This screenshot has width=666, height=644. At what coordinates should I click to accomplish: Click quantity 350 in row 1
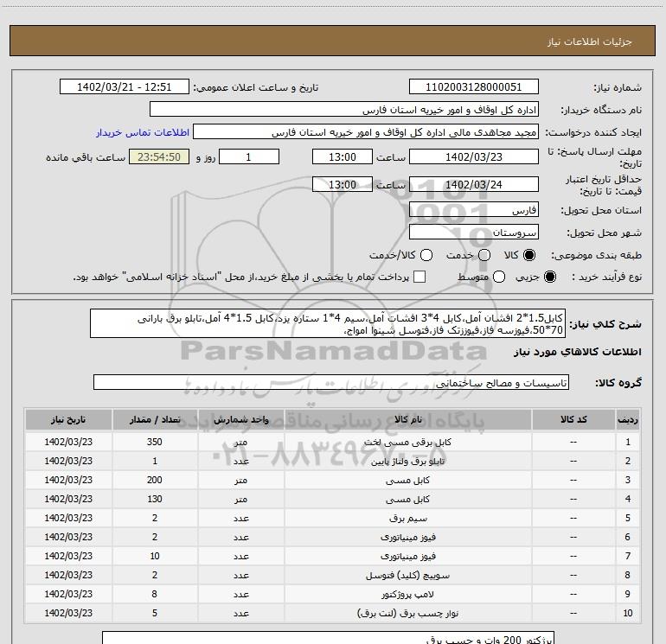(x=155, y=442)
